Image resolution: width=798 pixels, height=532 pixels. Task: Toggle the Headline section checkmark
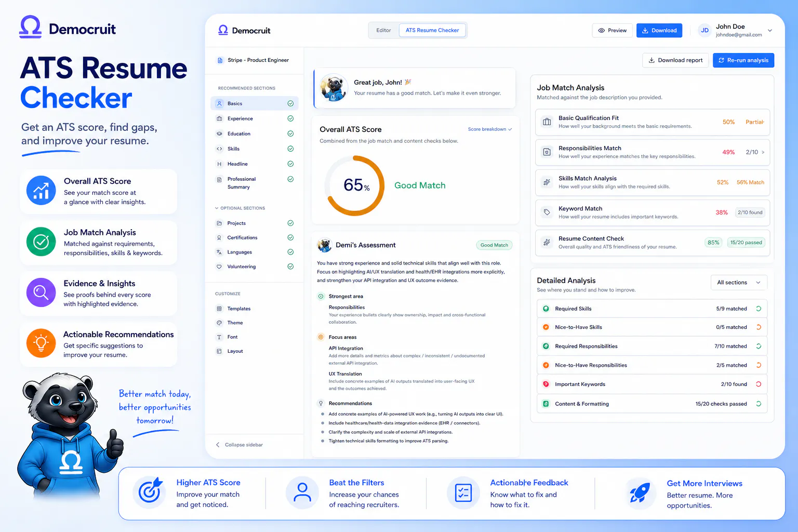pos(290,164)
